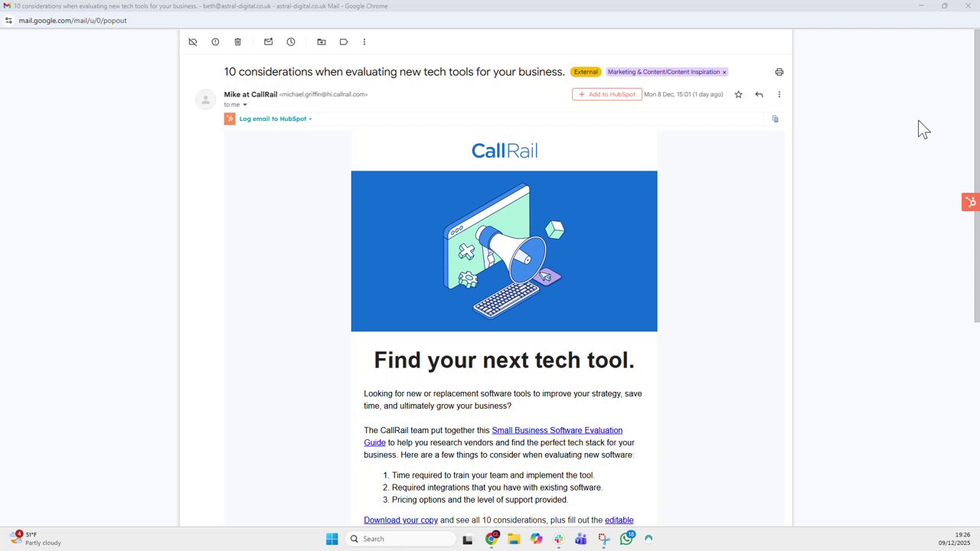Open Snipping Tool from the taskbar
Viewport: 980px width, 551px height.
(604, 539)
